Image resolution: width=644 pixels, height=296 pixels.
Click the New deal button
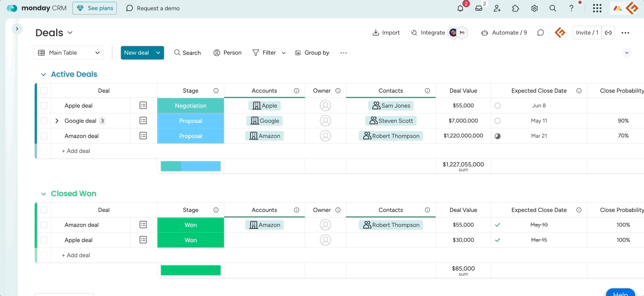click(x=136, y=53)
